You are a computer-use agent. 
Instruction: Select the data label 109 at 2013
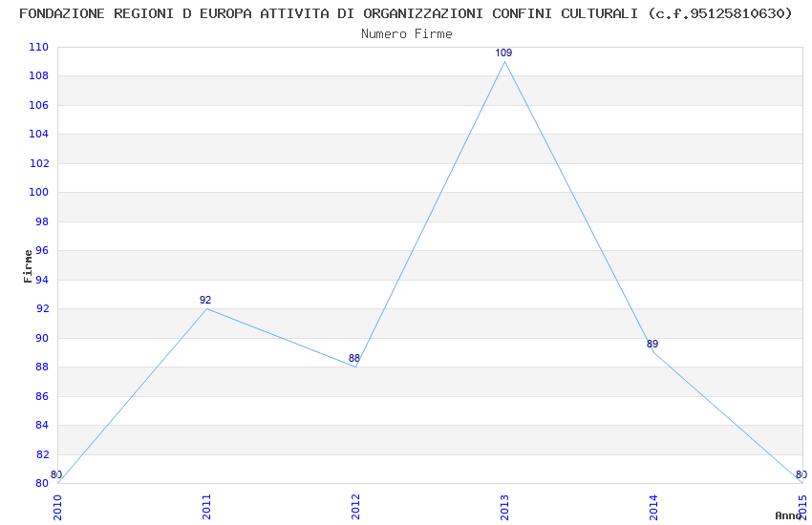click(503, 52)
